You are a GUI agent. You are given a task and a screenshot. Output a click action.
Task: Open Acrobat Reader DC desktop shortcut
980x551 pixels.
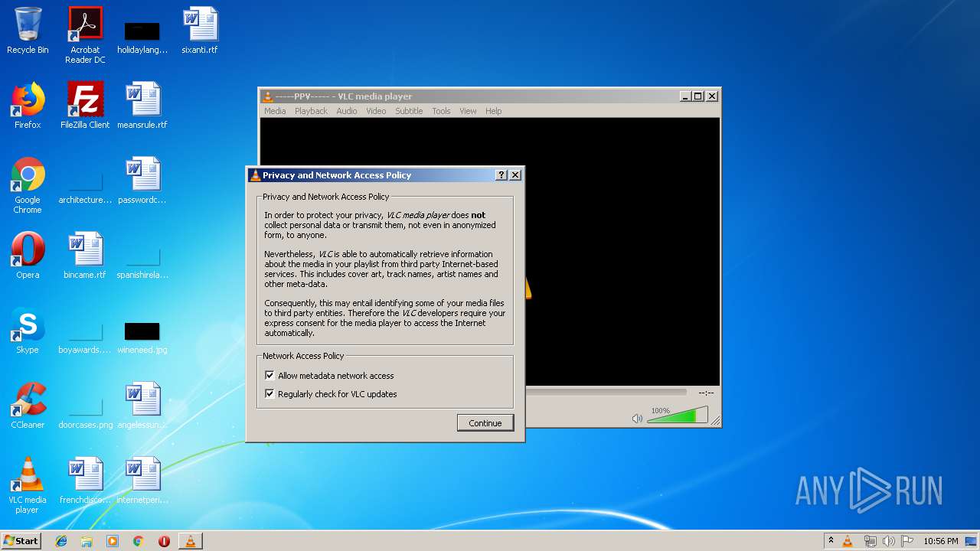click(x=85, y=35)
